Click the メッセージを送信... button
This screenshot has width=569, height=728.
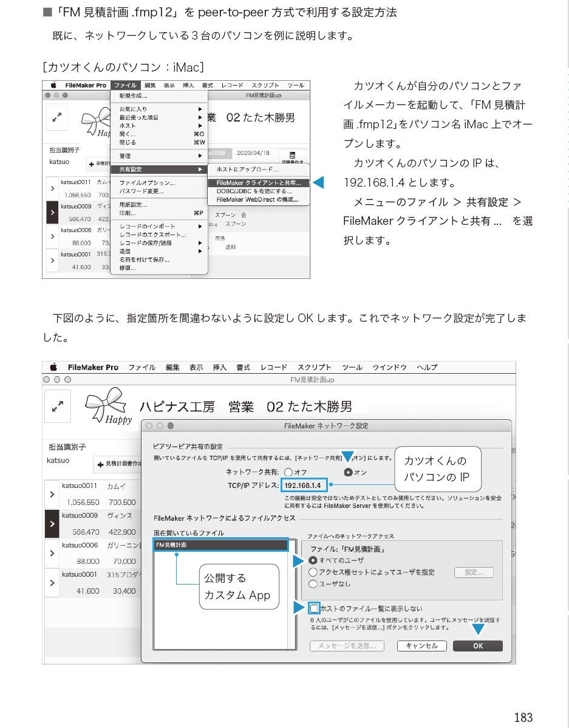click(347, 646)
